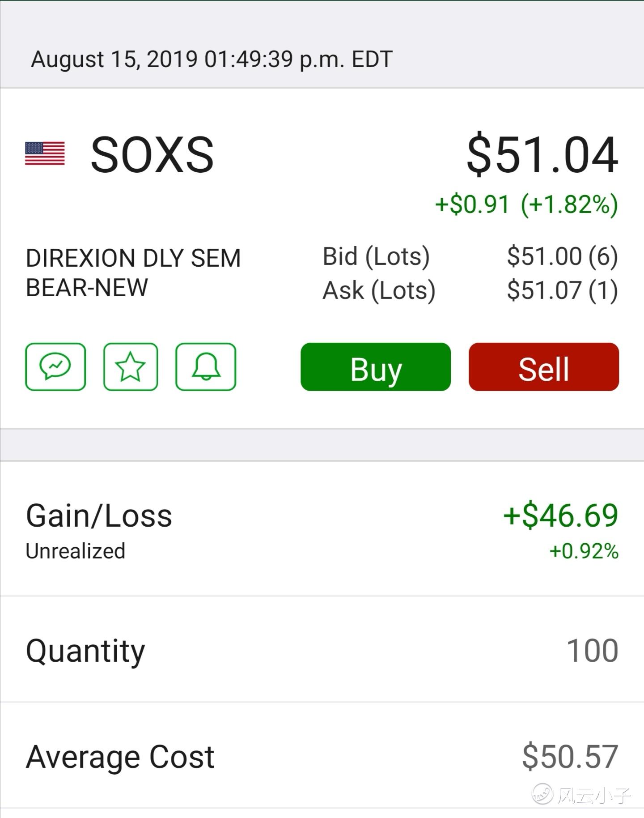
Task: Tap the $51.04 last price
Action: point(542,154)
